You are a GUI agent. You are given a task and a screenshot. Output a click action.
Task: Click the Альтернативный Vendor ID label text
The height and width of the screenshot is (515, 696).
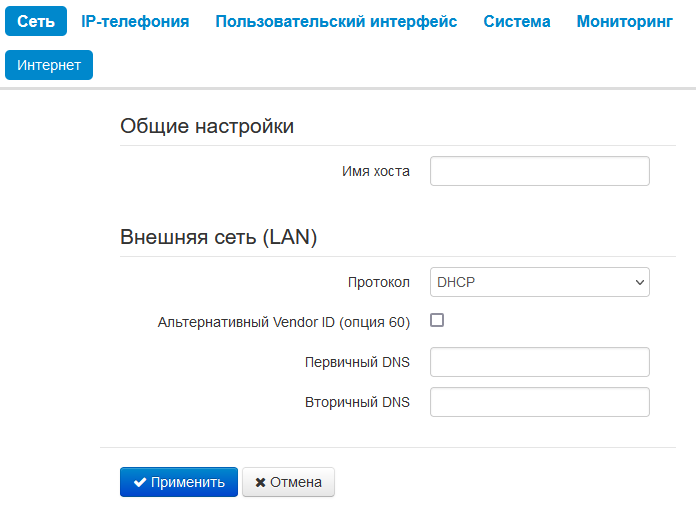pyautogui.click(x=284, y=322)
